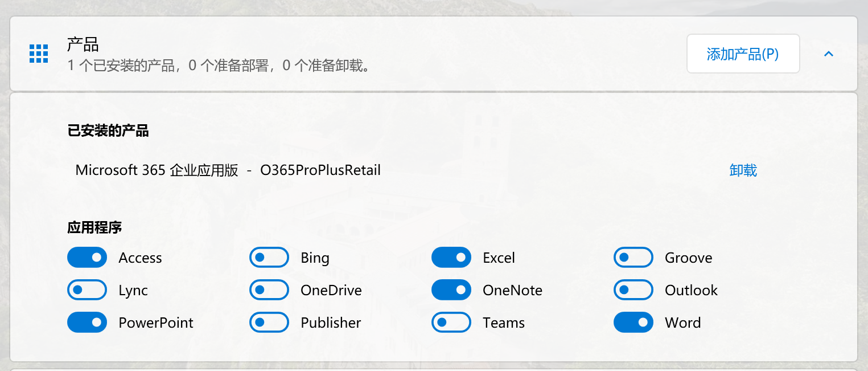Switch on the Teams toggle
The image size is (868, 371).
pyautogui.click(x=451, y=323)
